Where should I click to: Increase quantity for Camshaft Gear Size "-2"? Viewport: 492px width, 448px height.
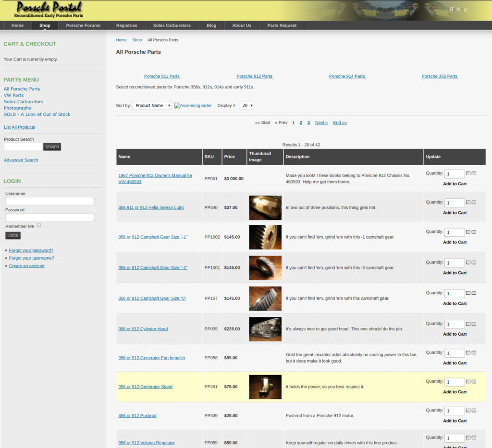tap(468, 262)
